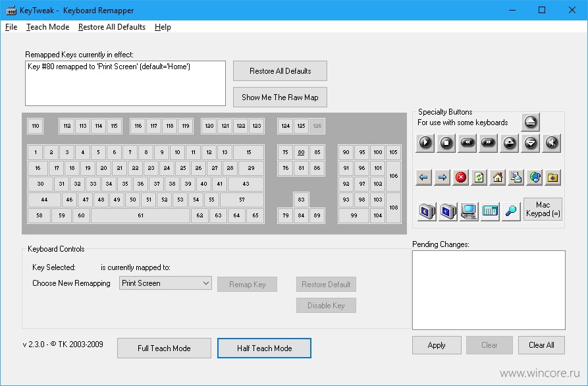Select arrow key 83
588x386 pixels.
coord(301,200)
